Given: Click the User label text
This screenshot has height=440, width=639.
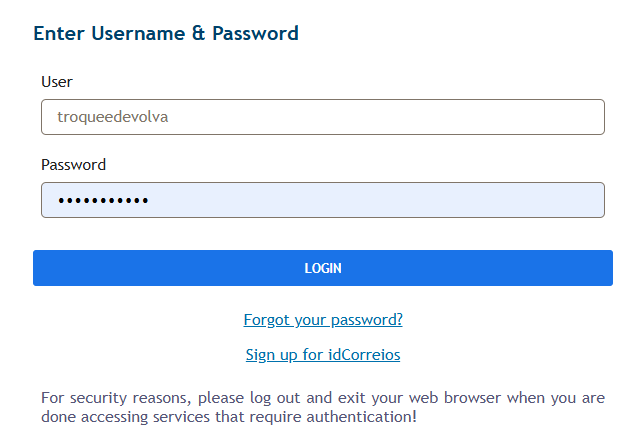Looking at the screenshot, I should (57, 81).
